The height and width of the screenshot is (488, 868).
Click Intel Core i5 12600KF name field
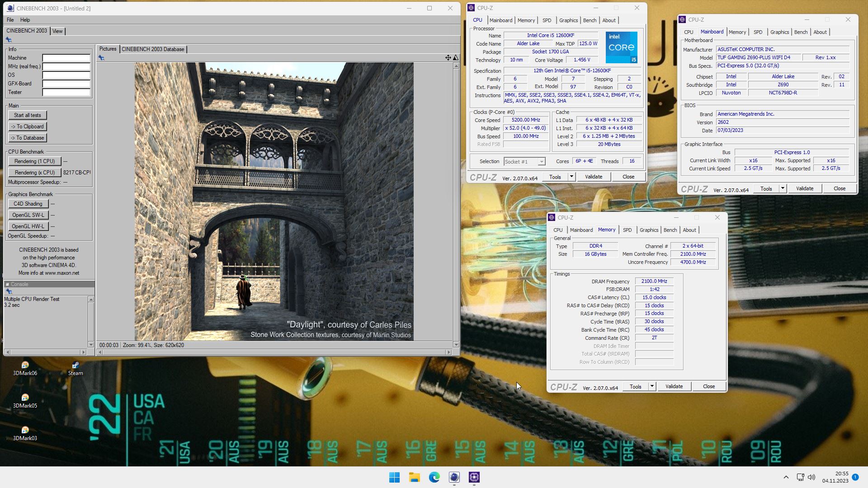point(550,35)
